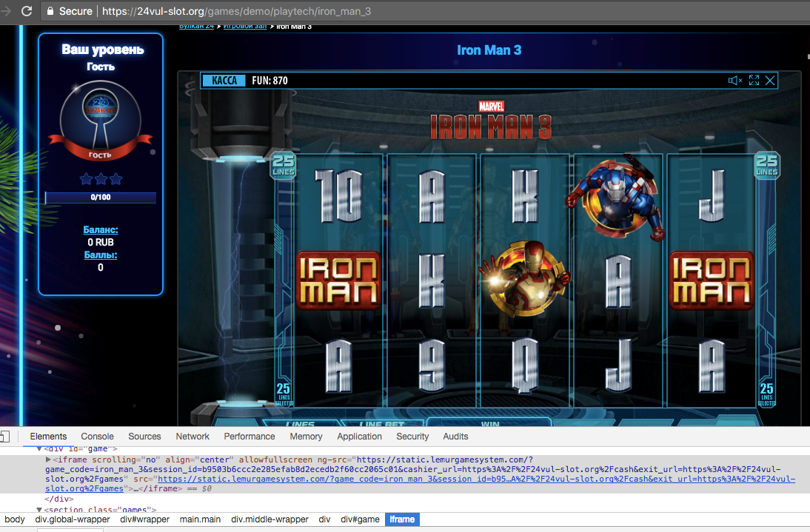Select div.global-wrapper in DOM breadcrumb
Image resolution: width=810 pixels, height=532 pixels.
[x=73, y=519]
